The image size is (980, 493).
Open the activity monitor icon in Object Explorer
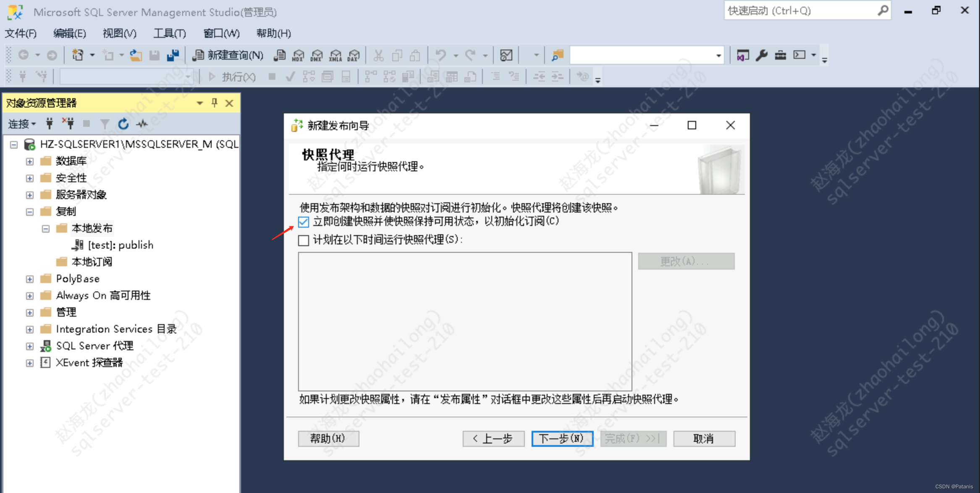tap(142, 124)
